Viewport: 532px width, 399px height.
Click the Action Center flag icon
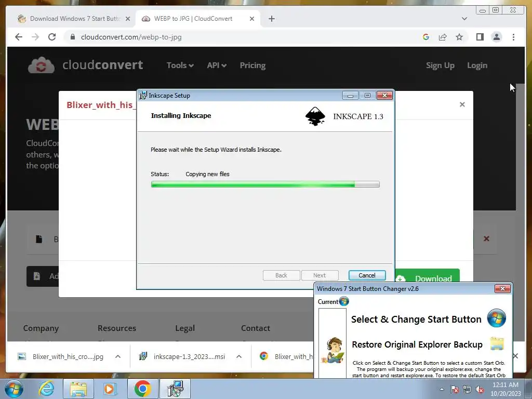tap(455, 389)
